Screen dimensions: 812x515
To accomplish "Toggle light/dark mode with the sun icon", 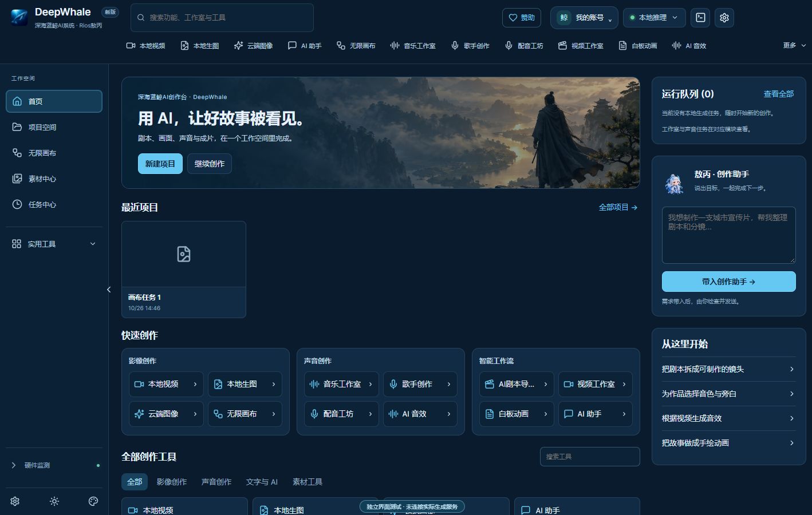I will [54, 501].
